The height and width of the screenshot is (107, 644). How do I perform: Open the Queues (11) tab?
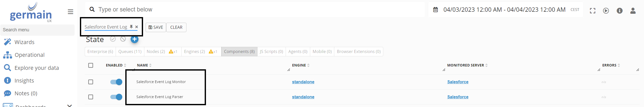[130, 52]
